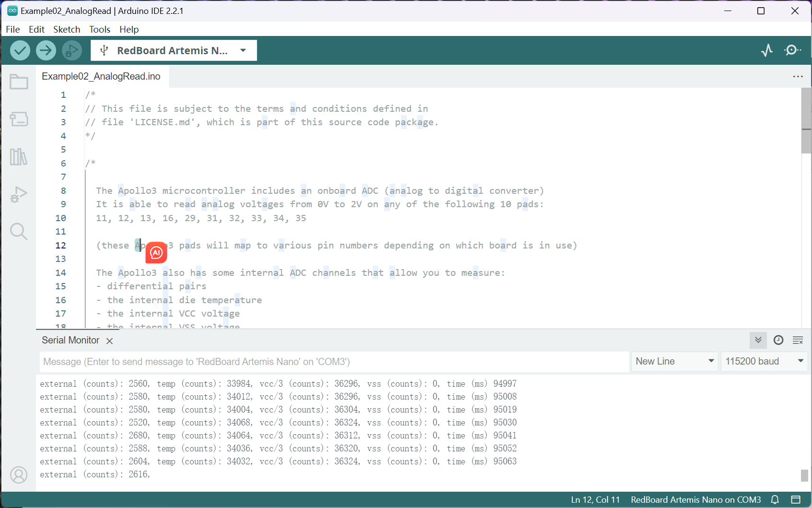Click the Verify sketch checkmark button
The width and height of the screenshot is (812, 508).
[20, 50]
